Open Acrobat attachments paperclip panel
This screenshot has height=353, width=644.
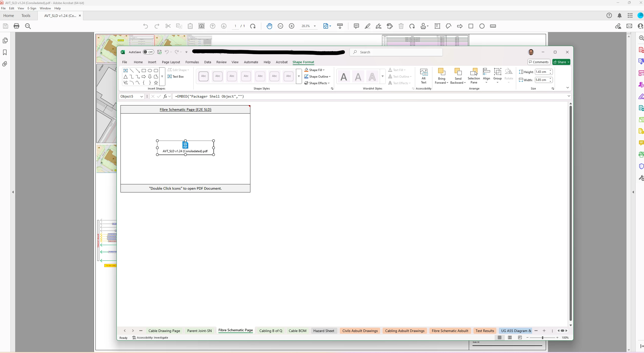point(5,64)
